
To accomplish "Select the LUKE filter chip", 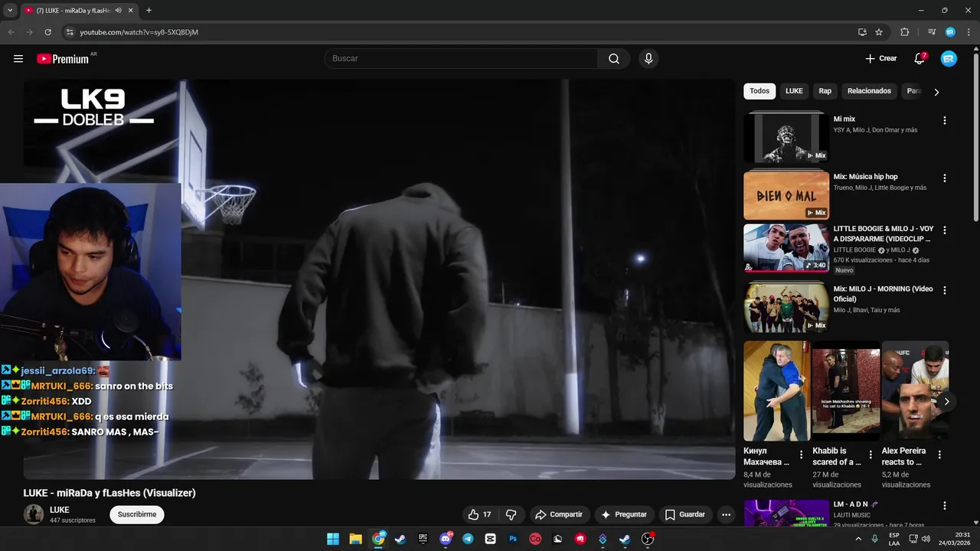I will coord(794,91).
